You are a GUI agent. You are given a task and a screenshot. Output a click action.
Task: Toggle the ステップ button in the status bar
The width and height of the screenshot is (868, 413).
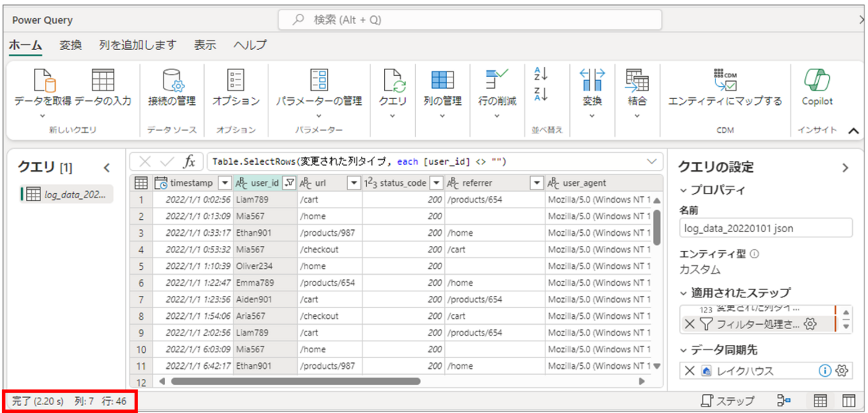(729, 400)
